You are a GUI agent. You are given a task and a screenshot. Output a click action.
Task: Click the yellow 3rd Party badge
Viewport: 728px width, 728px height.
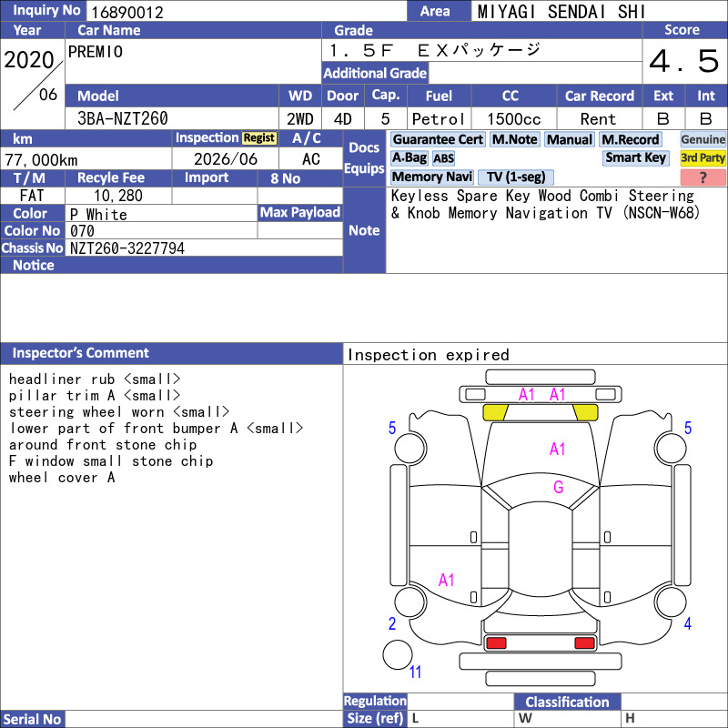703,157
